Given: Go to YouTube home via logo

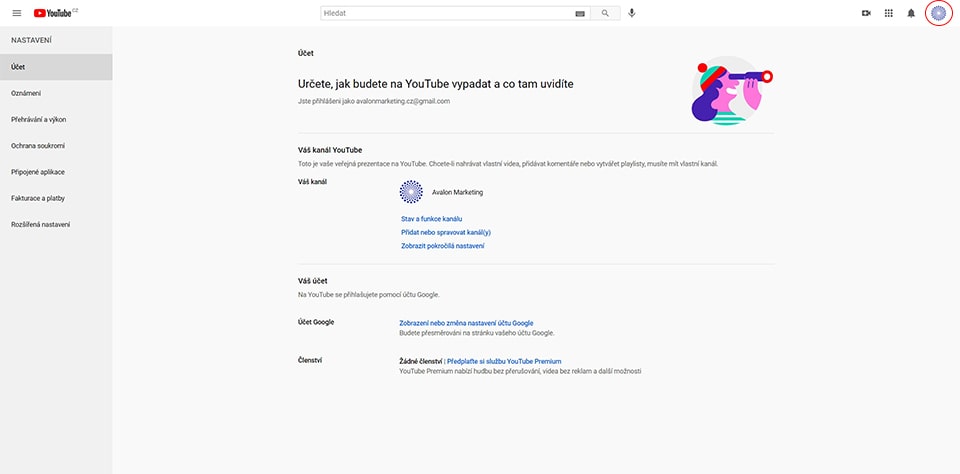Looking at the screenshot, I should (x=55, y=13).
